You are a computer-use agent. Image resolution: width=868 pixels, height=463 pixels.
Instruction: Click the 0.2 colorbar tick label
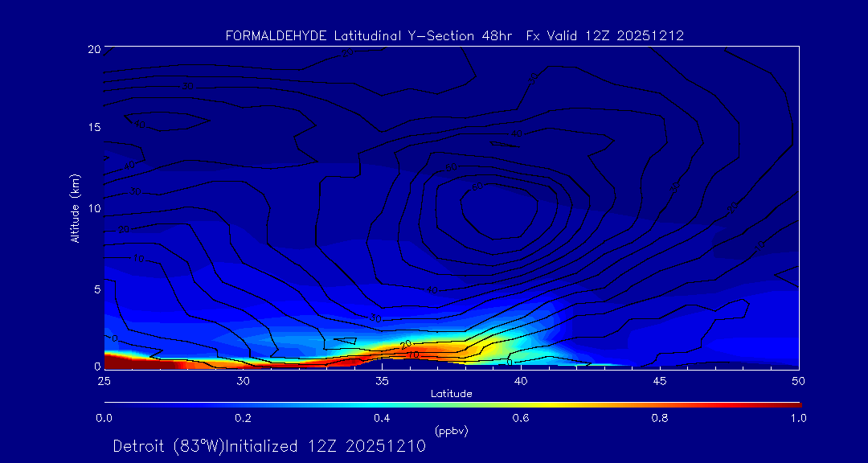[243, 418]
